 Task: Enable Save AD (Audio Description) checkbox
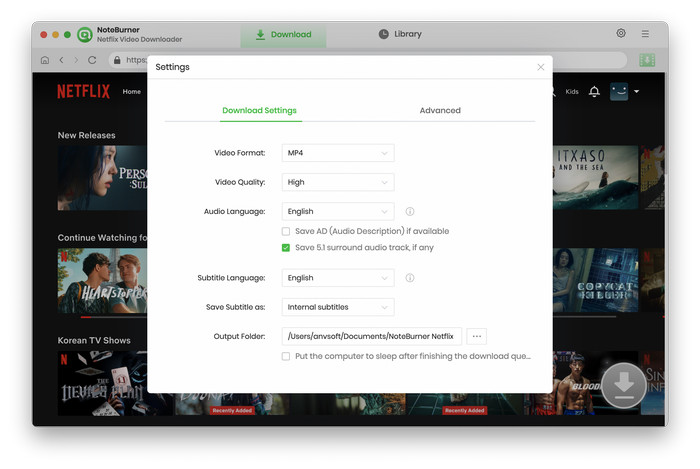(286, 231)
